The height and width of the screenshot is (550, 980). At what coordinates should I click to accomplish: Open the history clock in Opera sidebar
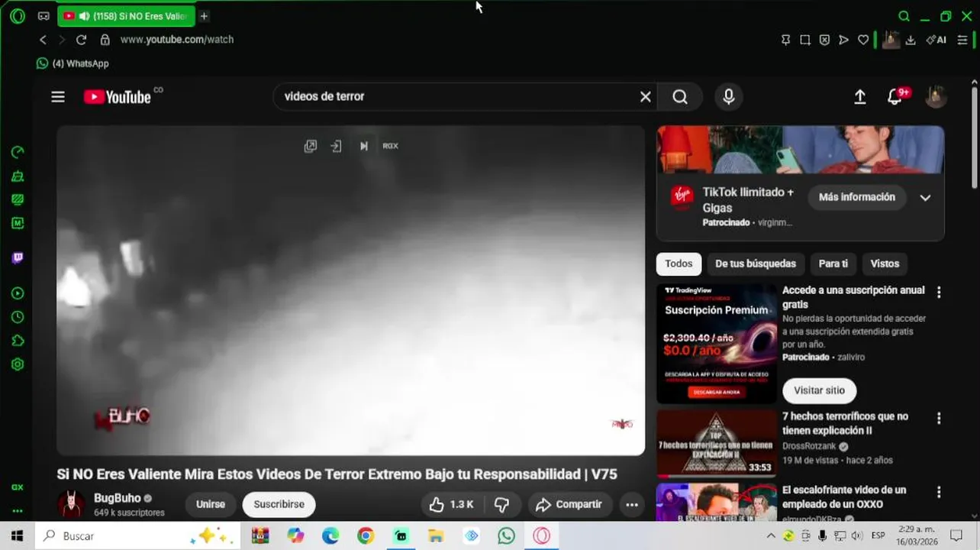click(18, 317)
